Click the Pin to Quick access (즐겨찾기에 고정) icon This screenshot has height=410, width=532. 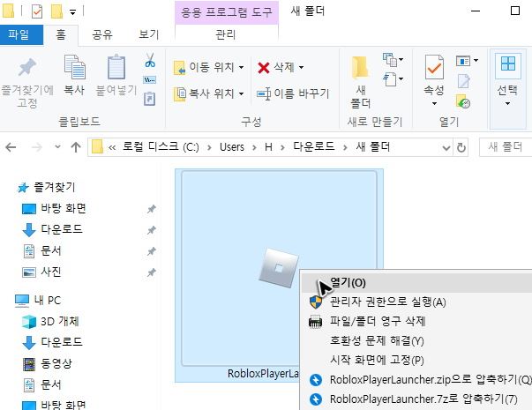(27, 67)
